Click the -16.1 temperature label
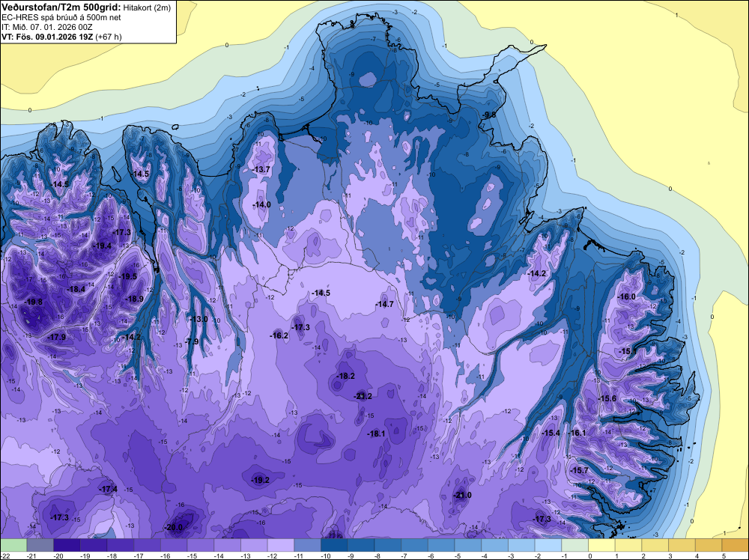Image resolution: width=749 pixels, height=560 pixels. 577,433
